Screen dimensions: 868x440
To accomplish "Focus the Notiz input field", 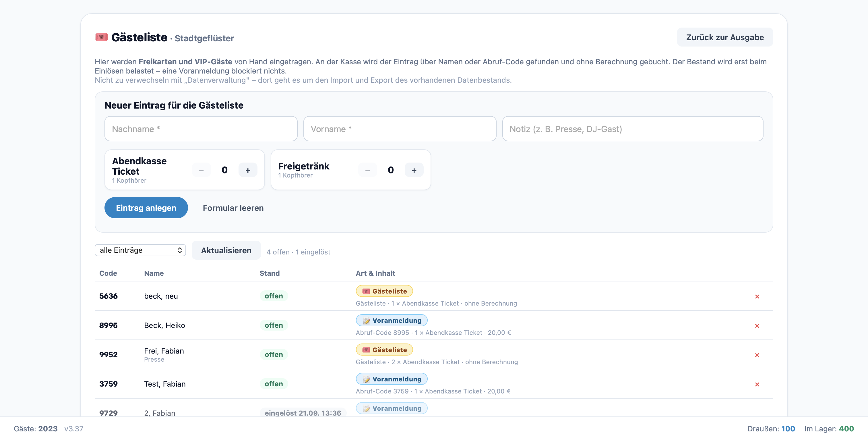I will point(632,129).
